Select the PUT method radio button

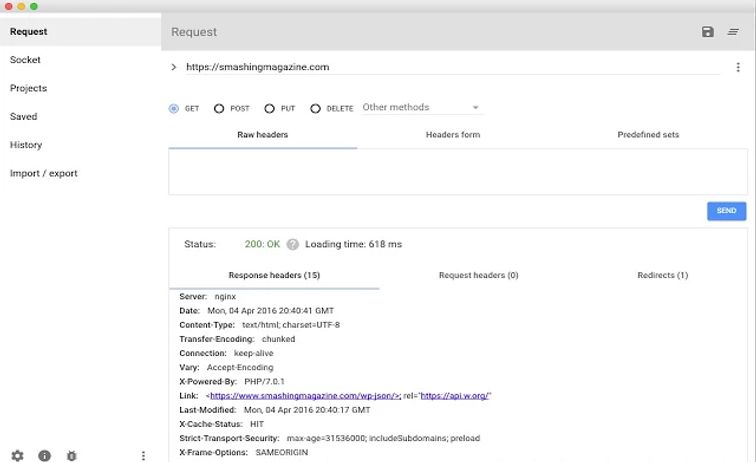pyautogui.click(x=269, y=108)
